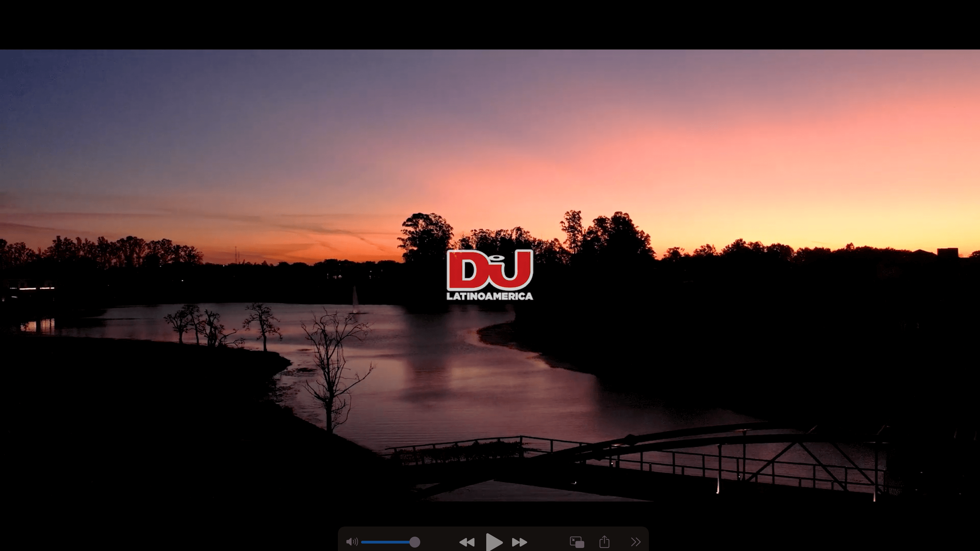Enter picture-in-picture mode
Screen dimensions: 980x551
click(577, 542)
